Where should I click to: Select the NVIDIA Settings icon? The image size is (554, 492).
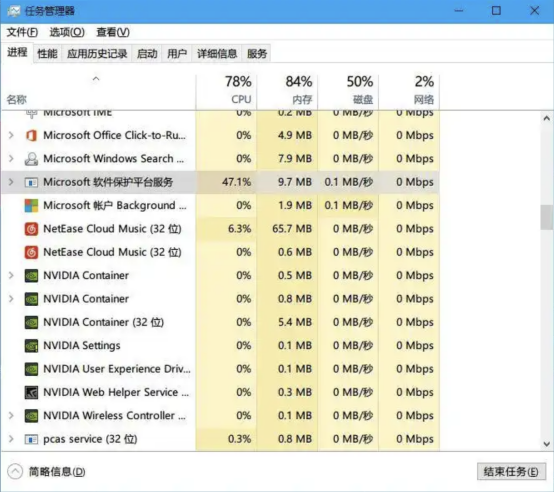[31, 346]
